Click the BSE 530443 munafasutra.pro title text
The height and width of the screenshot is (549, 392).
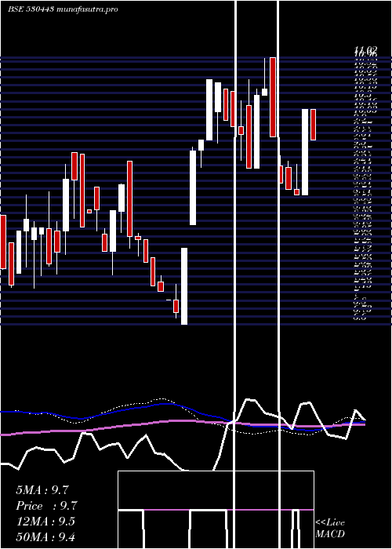63,9
